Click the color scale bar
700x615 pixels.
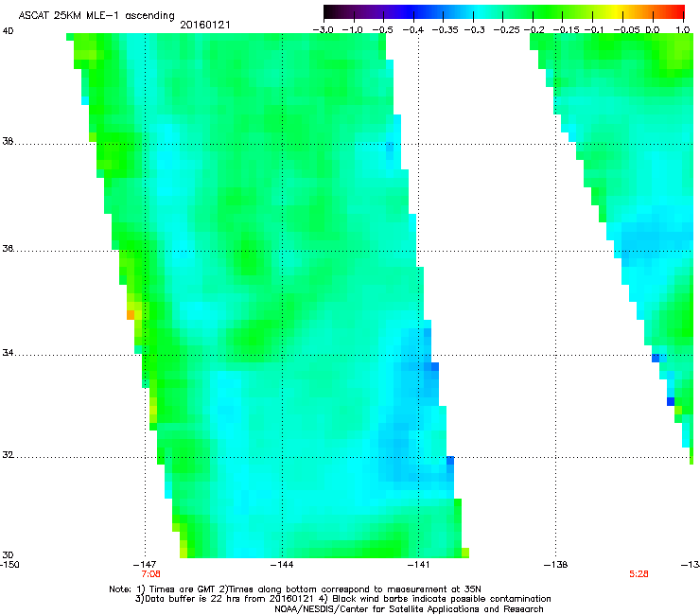(x=504, y=11)
